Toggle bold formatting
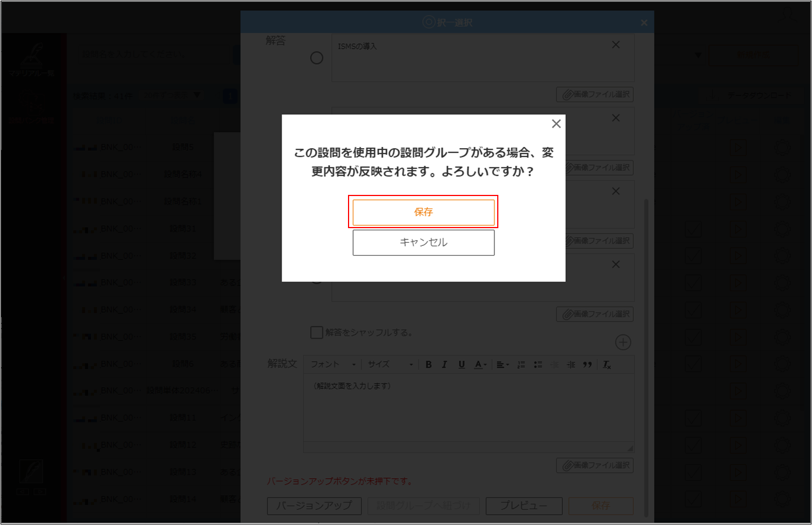812x525 pixels. (429, 364)
